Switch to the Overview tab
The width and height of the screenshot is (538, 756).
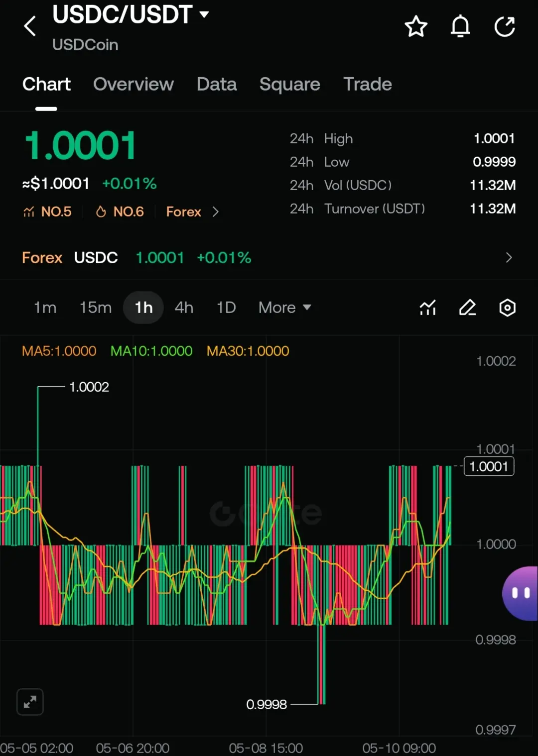pyautogui.click(x=134, y=84)
